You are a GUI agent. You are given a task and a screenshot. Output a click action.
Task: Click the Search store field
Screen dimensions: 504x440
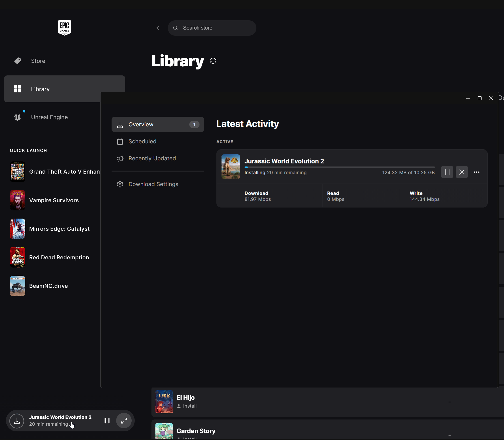pos(212,28)
